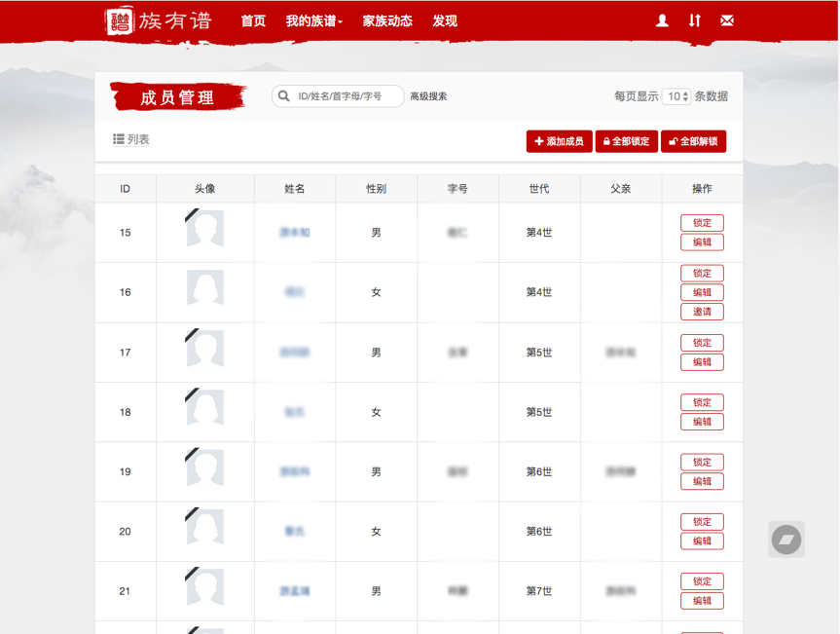Screen dimensions: 840x634
Task: Click 锁定 for member ID 20
Action: (x=703, y=521)
